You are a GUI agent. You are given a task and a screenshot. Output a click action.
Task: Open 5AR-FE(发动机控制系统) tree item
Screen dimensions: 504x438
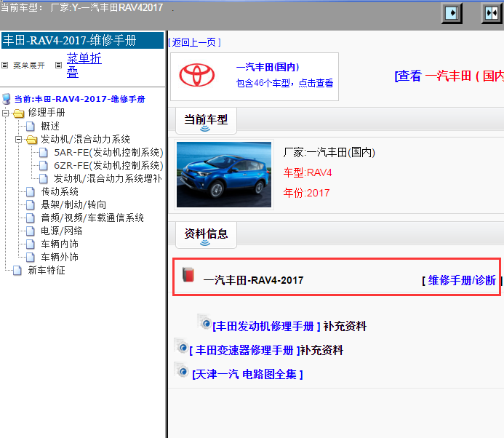click(x=108, y=153)
